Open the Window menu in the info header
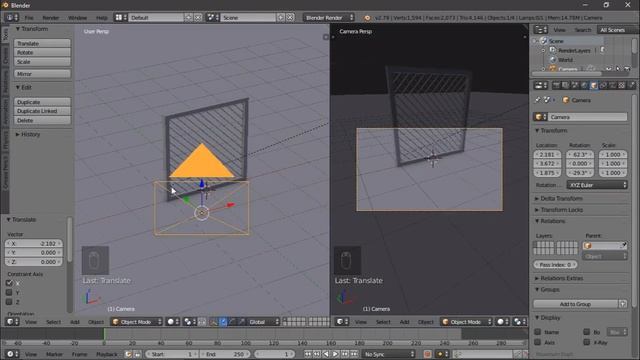This screenshot has width=640, height=360. tap(77, 18)
